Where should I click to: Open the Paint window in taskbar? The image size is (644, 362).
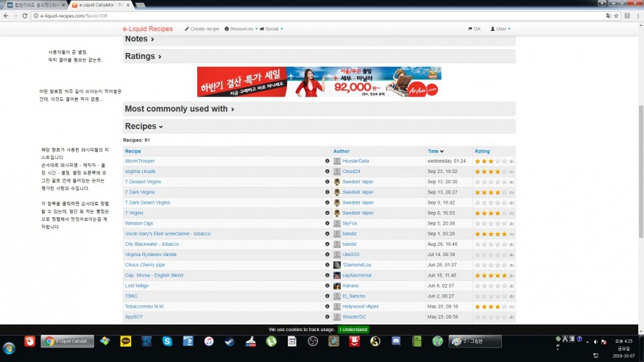(x=475, y=341)
